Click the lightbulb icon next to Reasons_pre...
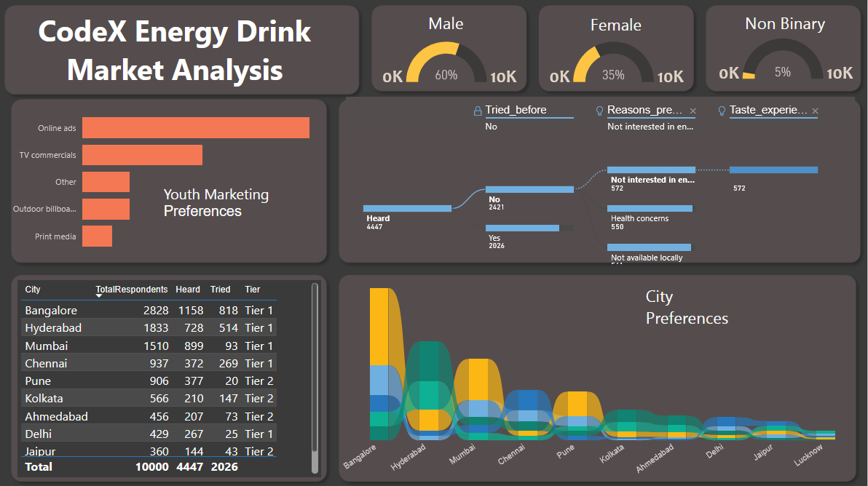This screenshot has height=486, width=868. click(x=600, y=111)
